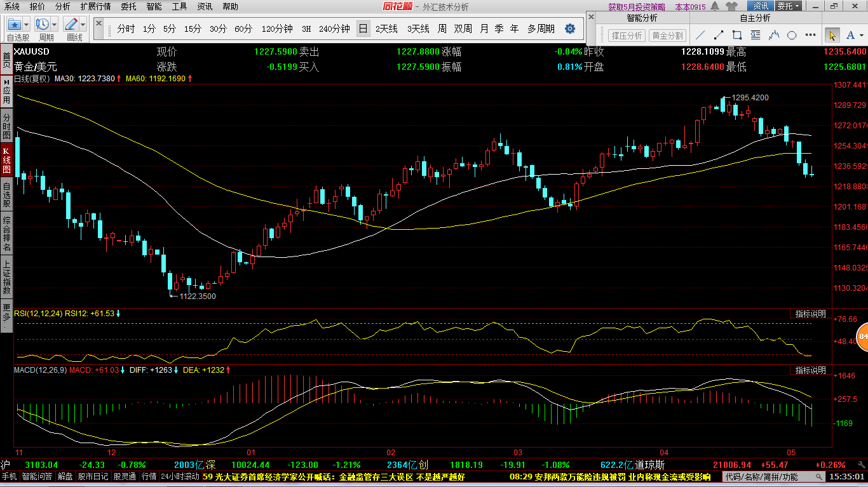Click the MACD(12,26,9) indicator label
868x487 pixels.
click(x=40, y=370)
